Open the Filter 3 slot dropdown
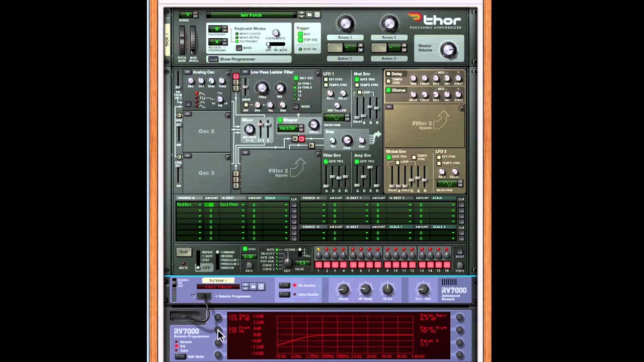The height and width of the screenshot is (362, 644). [389, 107]
